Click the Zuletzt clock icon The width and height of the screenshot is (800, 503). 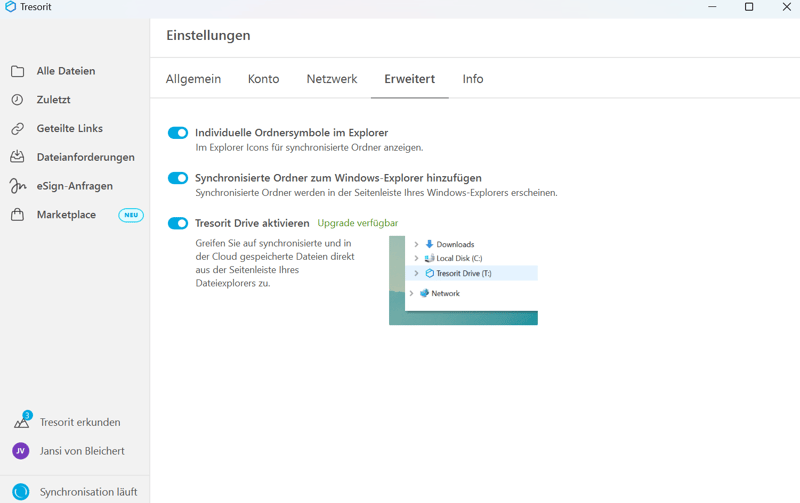[x=17, y=99]
